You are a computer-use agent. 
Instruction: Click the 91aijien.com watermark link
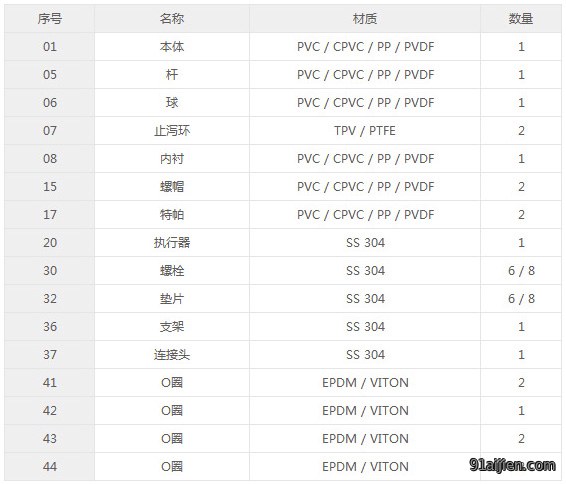coord(513,465)
